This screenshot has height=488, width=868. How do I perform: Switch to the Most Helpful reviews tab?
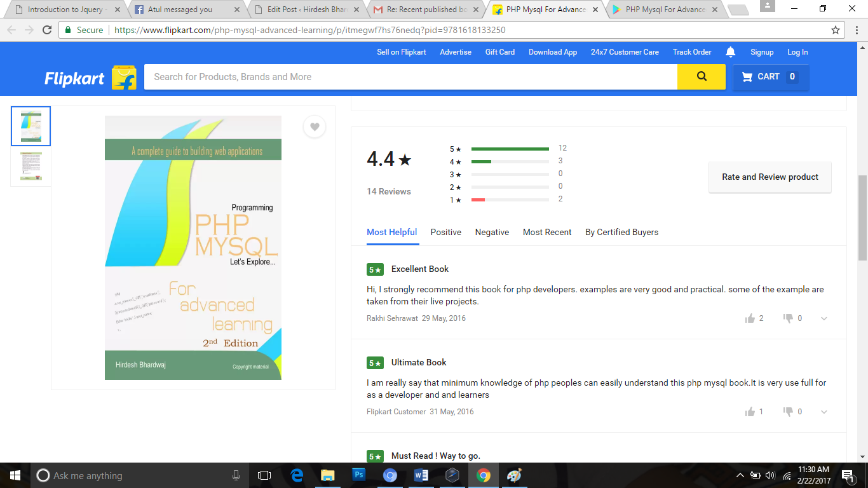pyautogui.click(x=392, y=233)
